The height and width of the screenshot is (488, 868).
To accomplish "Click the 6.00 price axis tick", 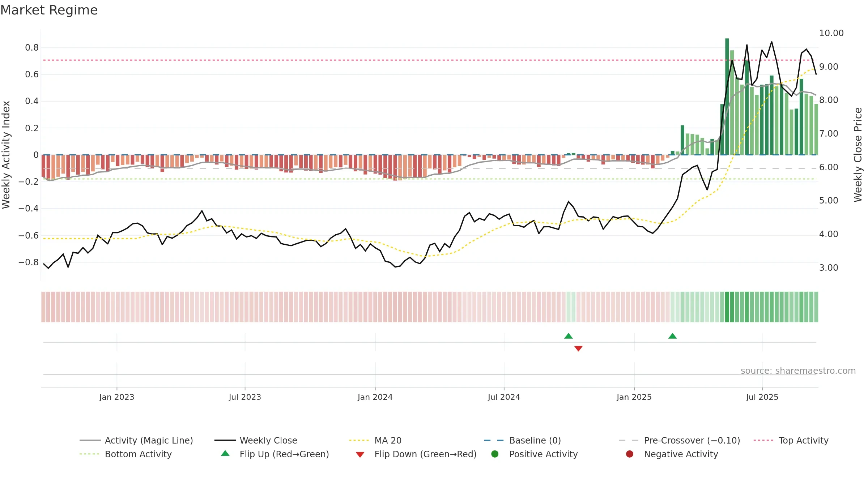I will tap(829, 167).
